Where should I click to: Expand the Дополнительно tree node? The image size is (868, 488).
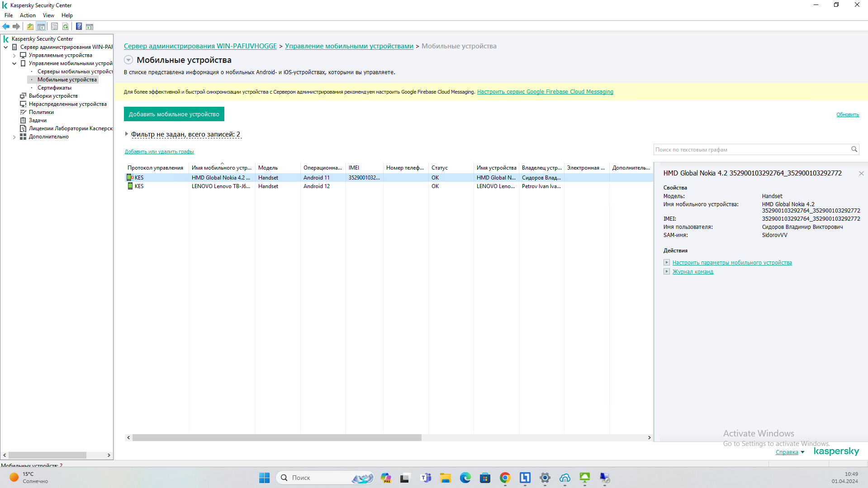14,137
